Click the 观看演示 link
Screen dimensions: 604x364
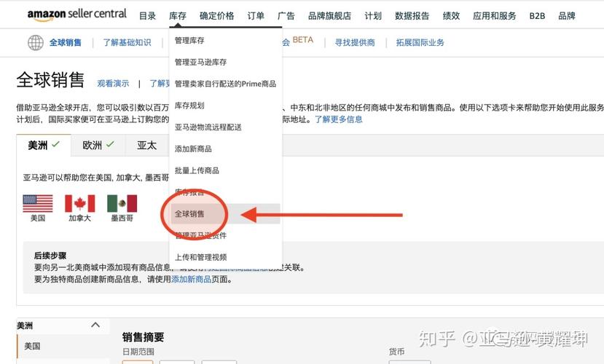tap(113, 83)
